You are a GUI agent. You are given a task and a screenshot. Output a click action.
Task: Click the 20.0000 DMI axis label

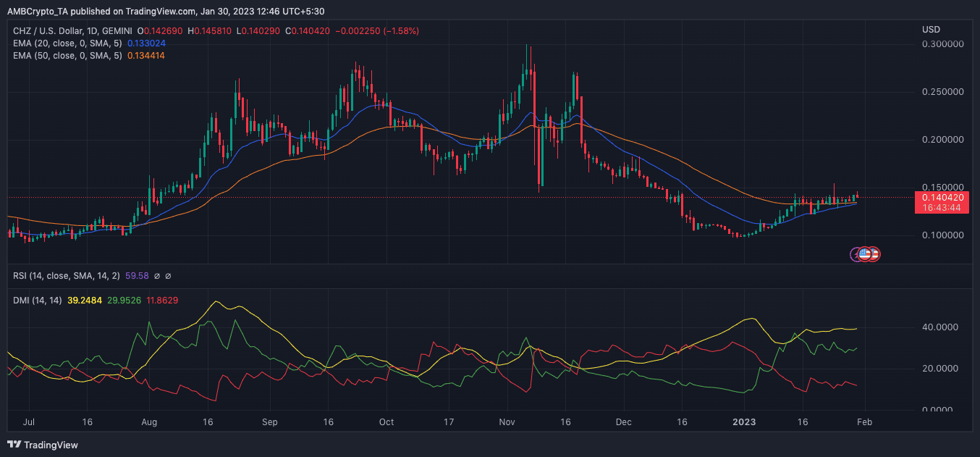click(x=939, y=369)
